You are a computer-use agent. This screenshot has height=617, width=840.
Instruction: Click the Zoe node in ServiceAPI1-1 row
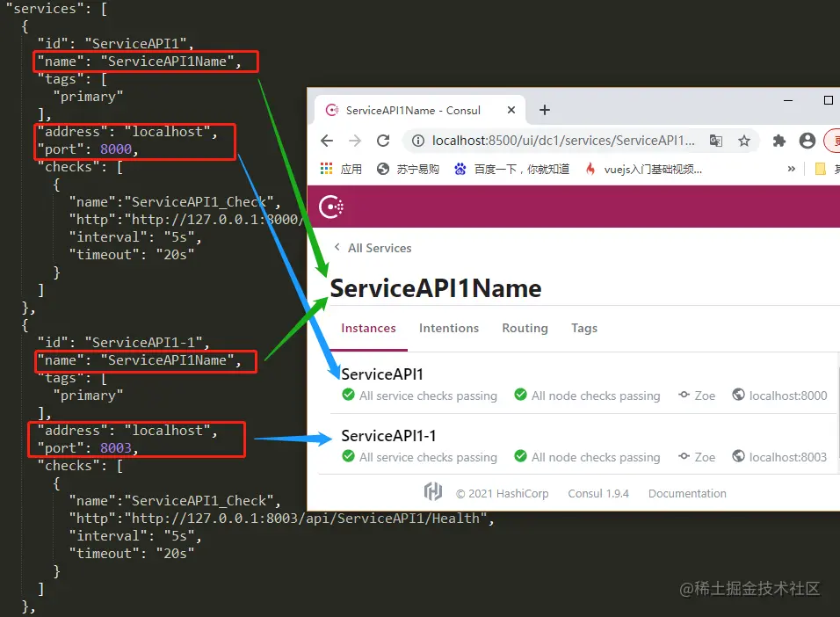click(698, 457)
